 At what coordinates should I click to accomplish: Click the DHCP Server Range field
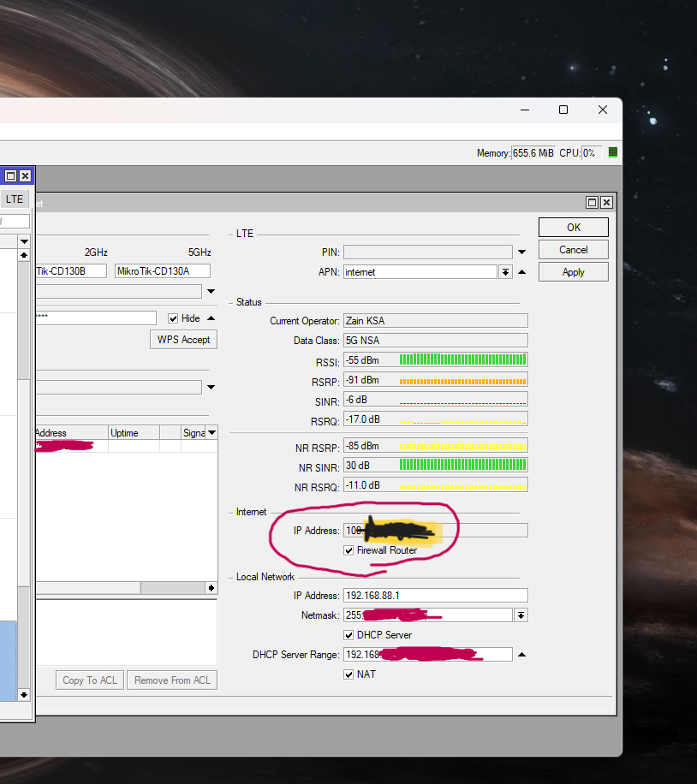point(428,655)
